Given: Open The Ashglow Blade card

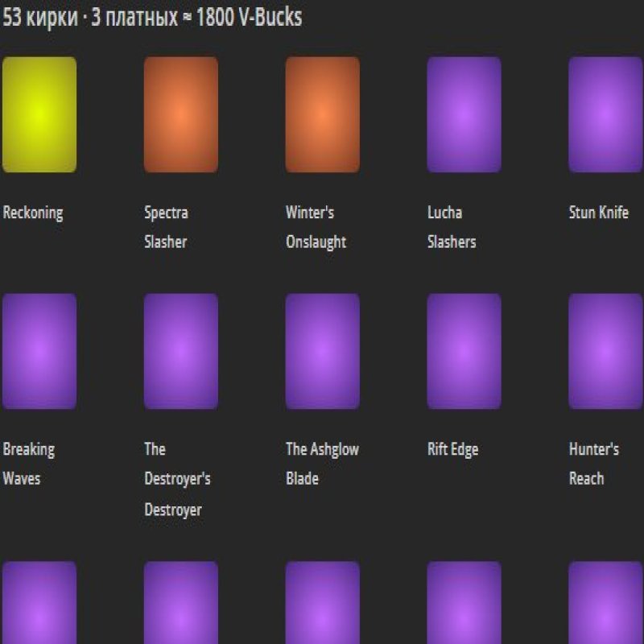Looking at the screenshot, I should coord(321,349).
